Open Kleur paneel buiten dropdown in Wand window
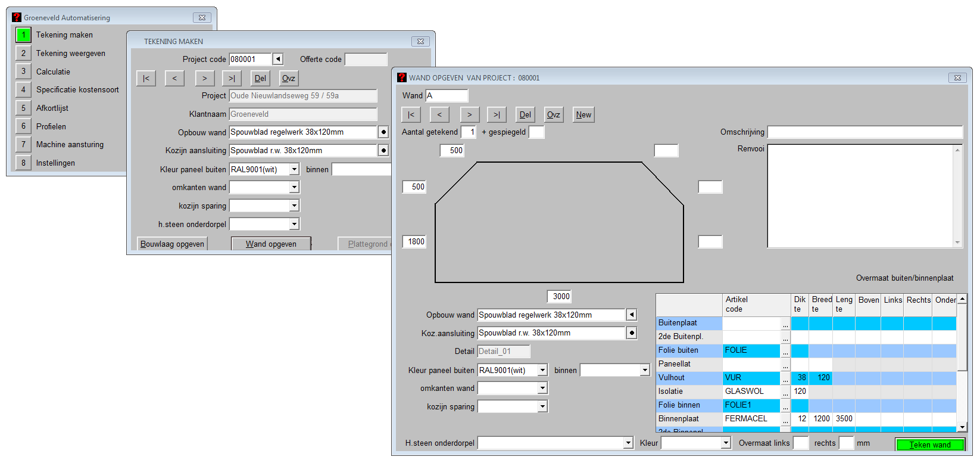The width and height of the screenshot is (980, 466). point(542,371)
